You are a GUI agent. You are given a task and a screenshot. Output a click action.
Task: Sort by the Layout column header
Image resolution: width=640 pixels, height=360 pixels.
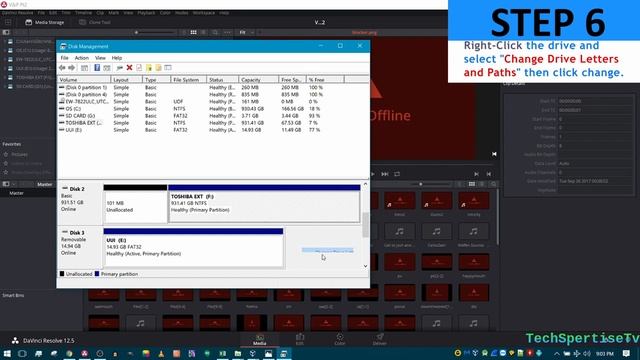tap(127, 80)
